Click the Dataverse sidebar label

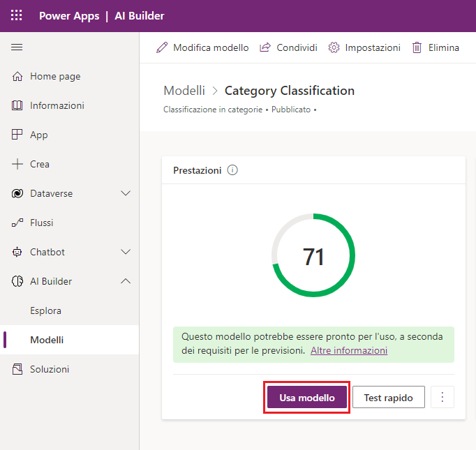pos(52,193)
